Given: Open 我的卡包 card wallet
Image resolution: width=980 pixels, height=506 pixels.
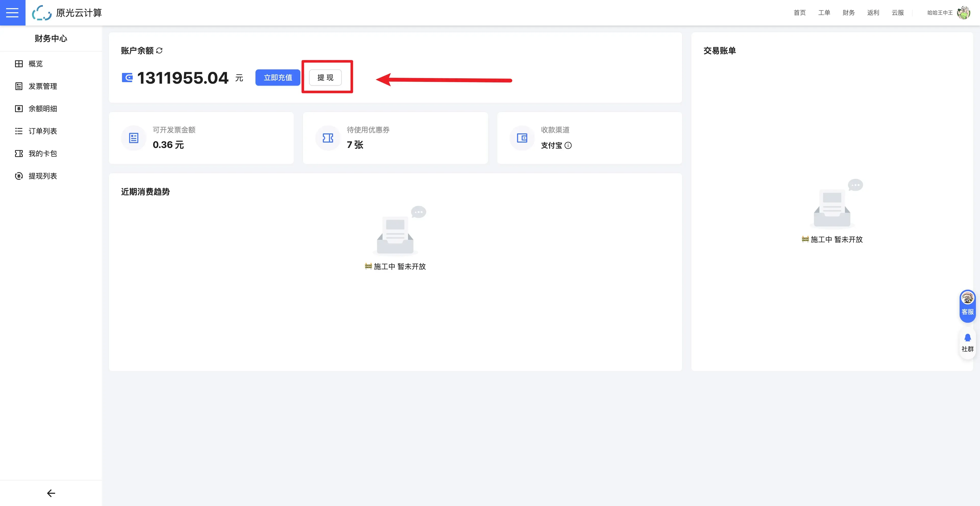Looking at the screenshot, I should pos(42,154).
